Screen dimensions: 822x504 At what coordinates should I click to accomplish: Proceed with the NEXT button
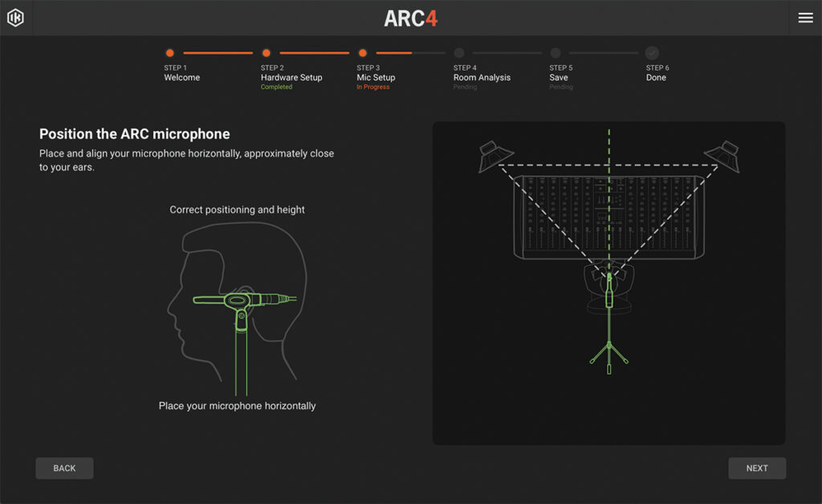pyautogui.click(x=757, y=469)
